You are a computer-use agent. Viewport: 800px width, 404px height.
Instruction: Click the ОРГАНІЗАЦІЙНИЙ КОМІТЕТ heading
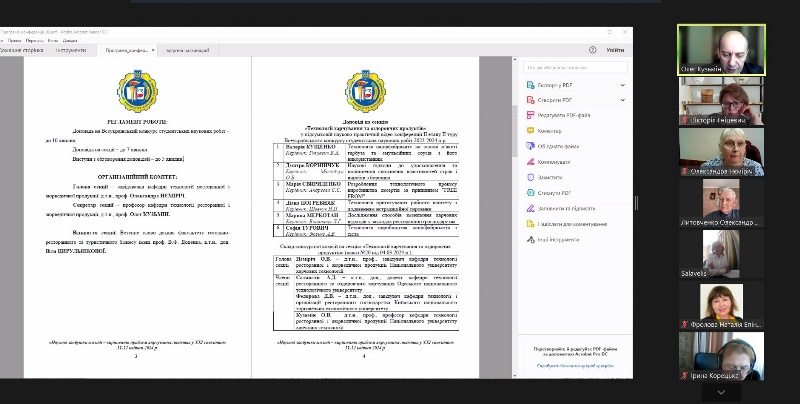(x=137, y=177)
